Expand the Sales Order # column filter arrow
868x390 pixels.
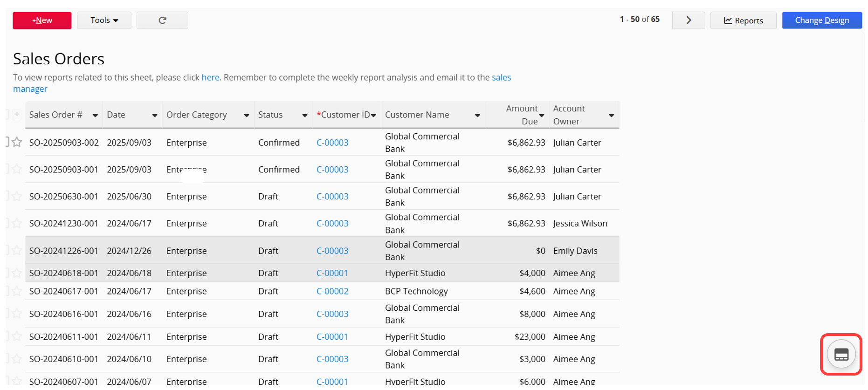pyautogui.click(x=95, y=116)
